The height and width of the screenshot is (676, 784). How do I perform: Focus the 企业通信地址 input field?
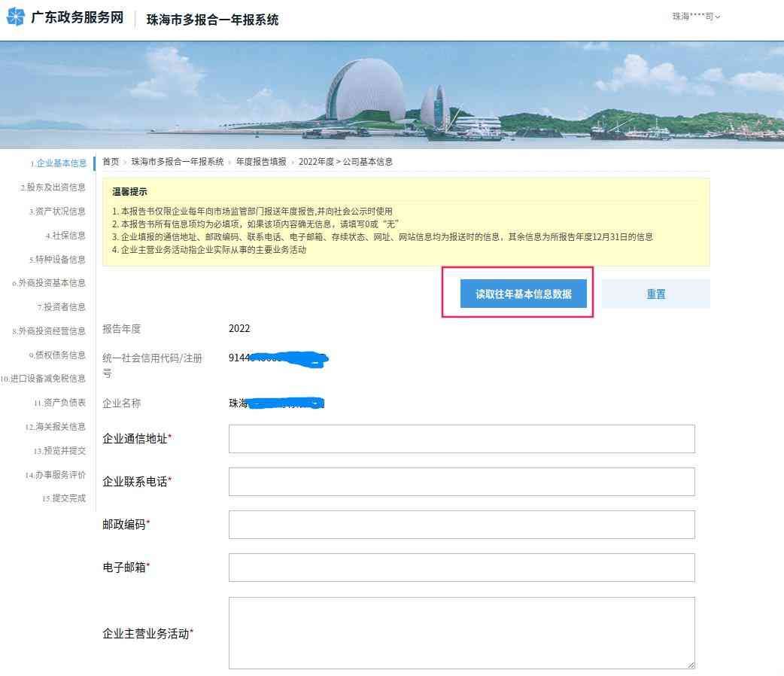461,439
